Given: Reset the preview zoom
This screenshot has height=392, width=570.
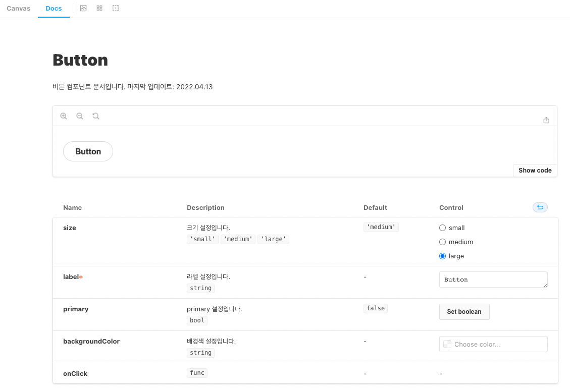Looking at the screenshot, I should [95, 116].
